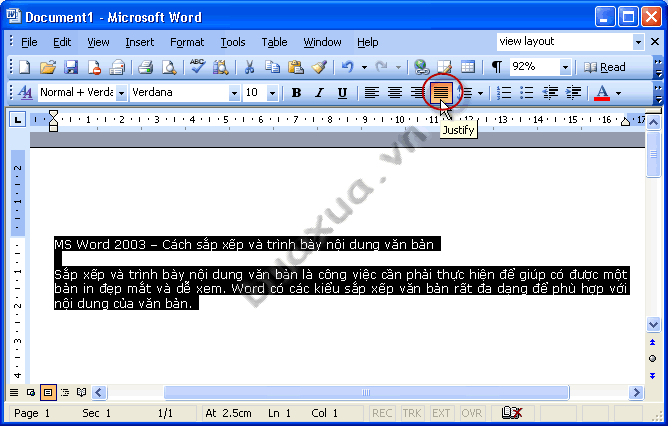668x426 pixels.
Task: Open the Tools menu
Action: (233, 42)
